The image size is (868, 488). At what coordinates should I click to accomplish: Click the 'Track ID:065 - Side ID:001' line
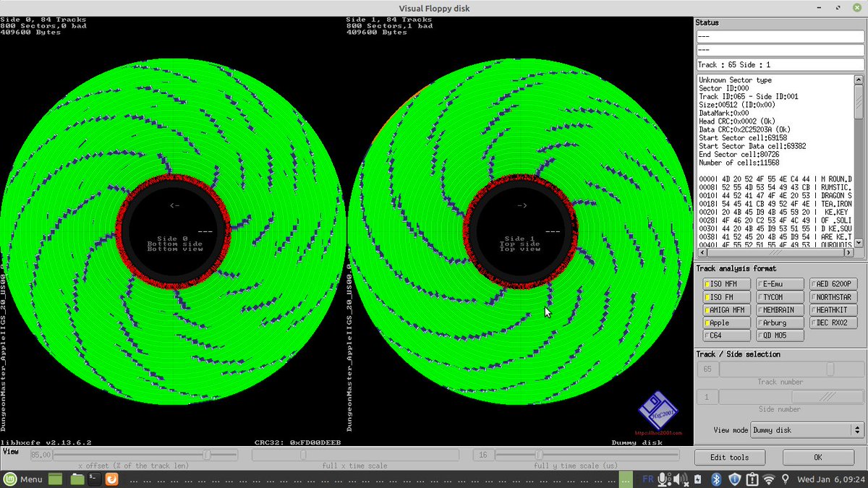tap(749, 96)
